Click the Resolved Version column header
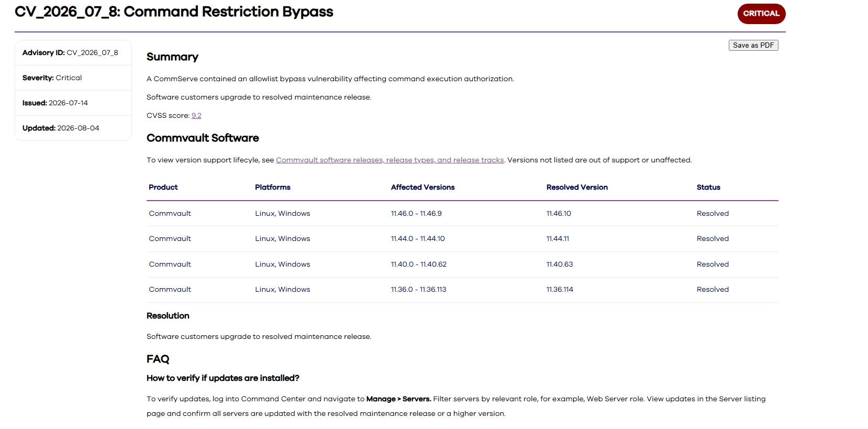The image size is (868, 429). pos(577,188)
